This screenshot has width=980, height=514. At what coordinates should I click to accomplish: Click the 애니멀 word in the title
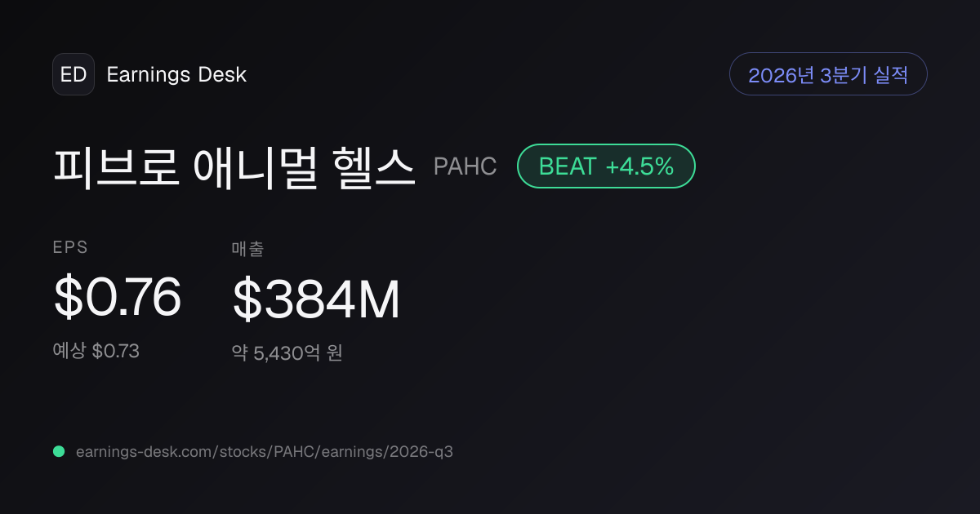click(x=255, y=166)
